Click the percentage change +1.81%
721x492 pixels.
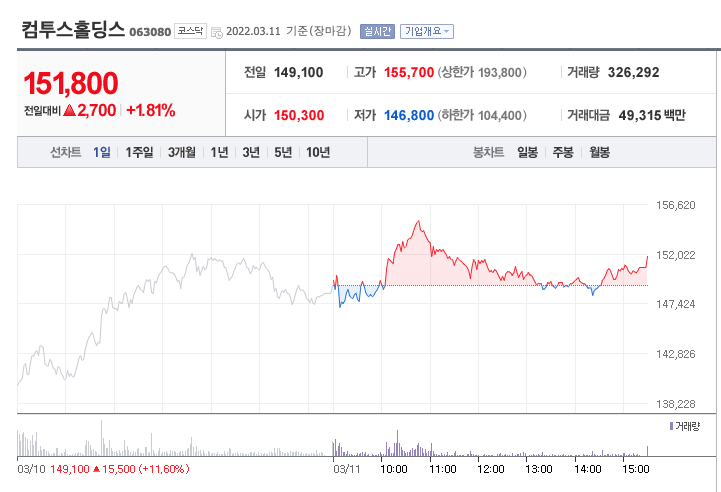[x=150, y=110]
